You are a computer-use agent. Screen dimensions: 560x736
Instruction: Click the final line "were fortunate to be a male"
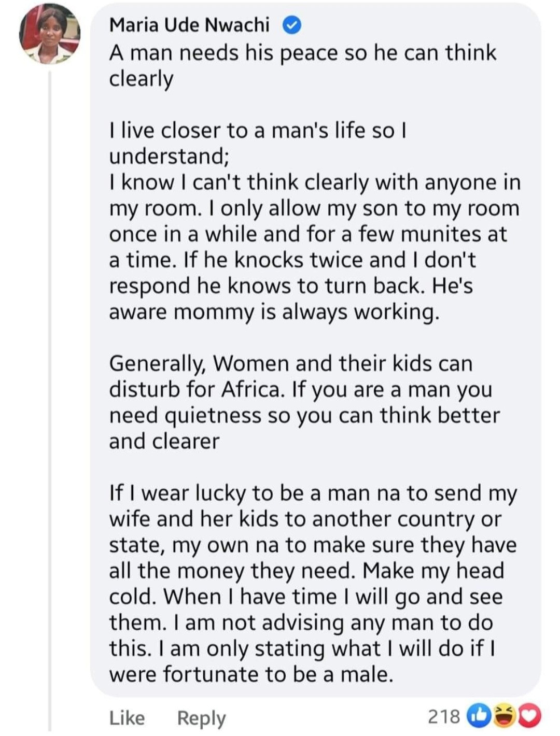click(251, 675)
